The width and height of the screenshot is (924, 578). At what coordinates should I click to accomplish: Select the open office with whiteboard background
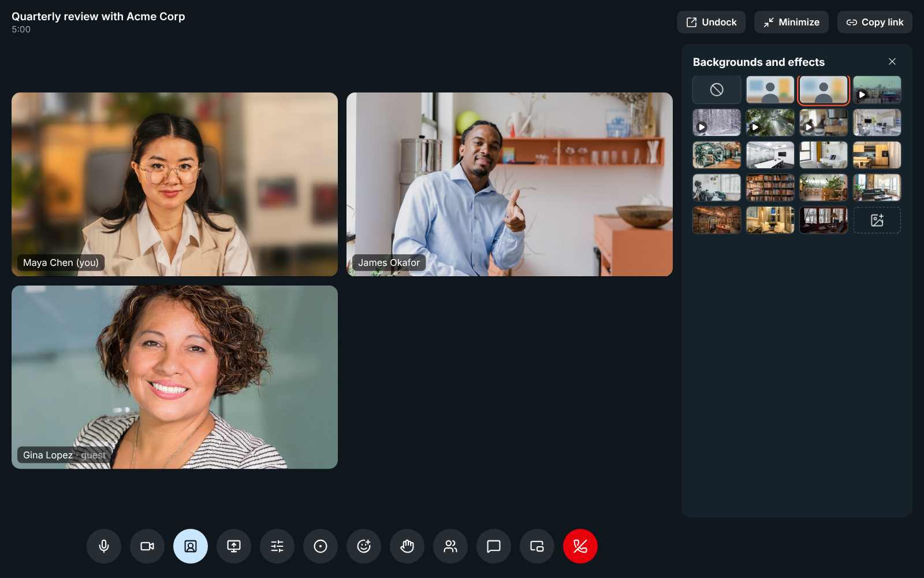pos(877,123)
